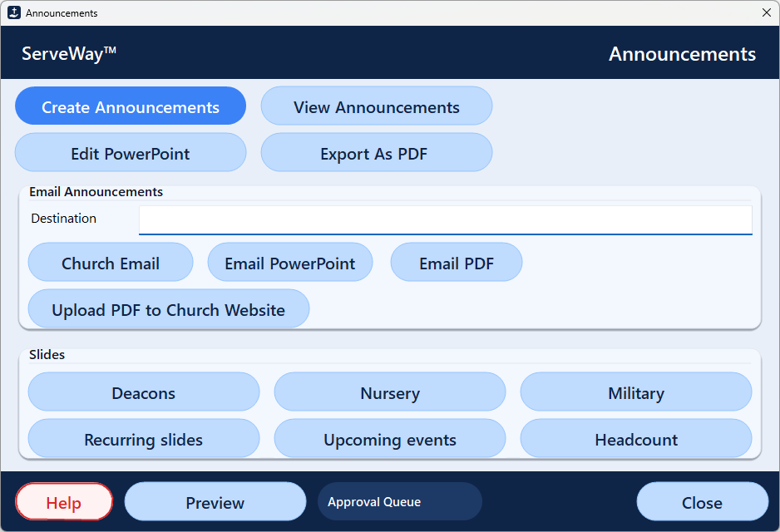Choose Export As PDF
Image resolution: width=780 pixels, height=532 pixels.
377,153
